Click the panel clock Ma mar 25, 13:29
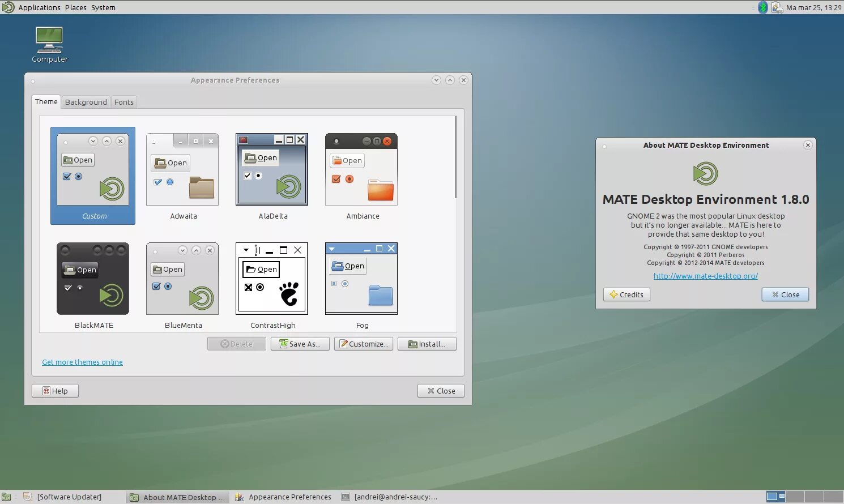844x504 pixels. click(813, 7)
